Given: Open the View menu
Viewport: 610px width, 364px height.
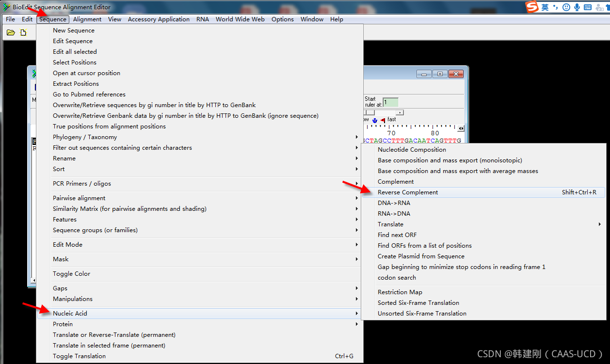Looking at the screenshot, I should (115, 19).
